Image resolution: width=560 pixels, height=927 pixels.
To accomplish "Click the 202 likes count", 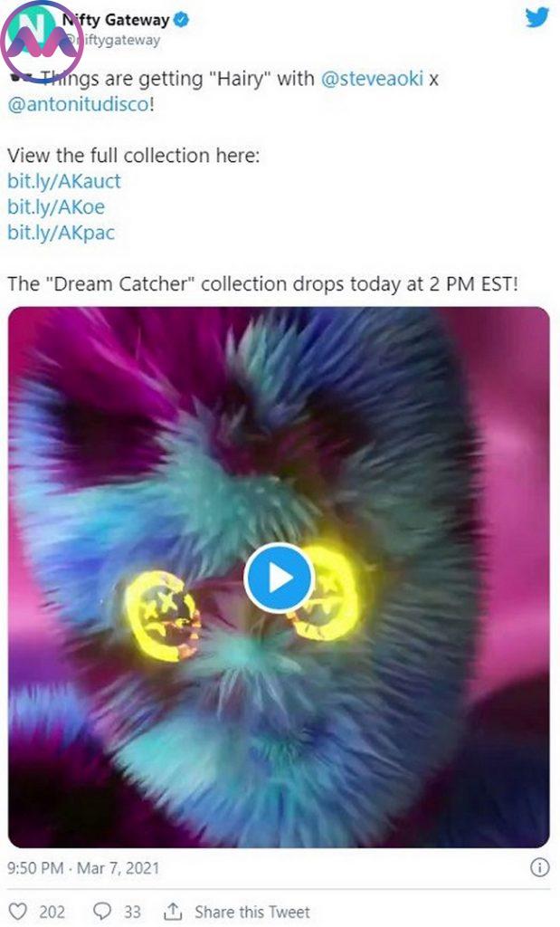I will click(x=52, y=912).
